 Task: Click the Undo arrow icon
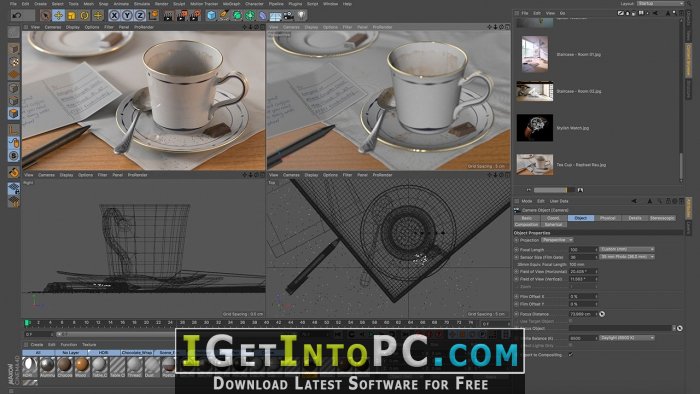[17, 16]
